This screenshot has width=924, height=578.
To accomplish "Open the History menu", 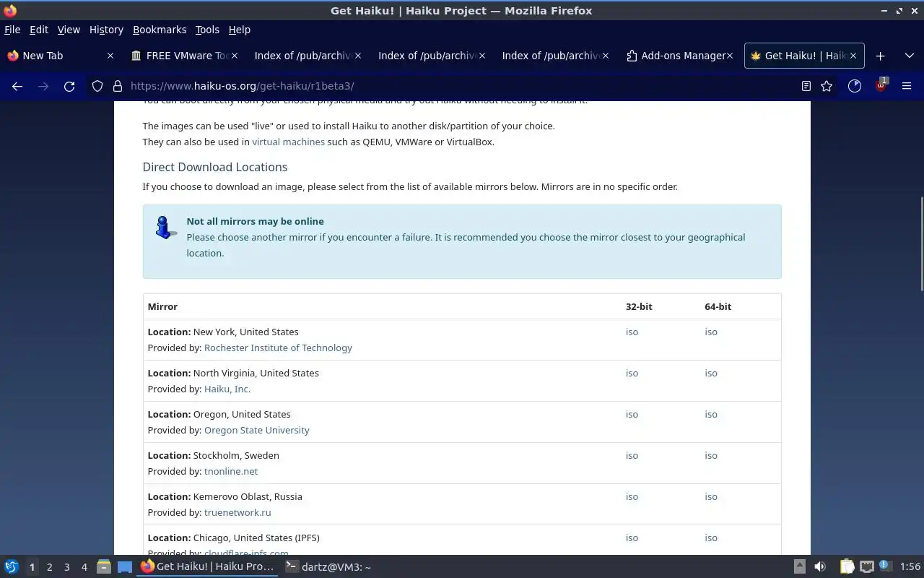I will pyautogui.click(x=106, y=30).
